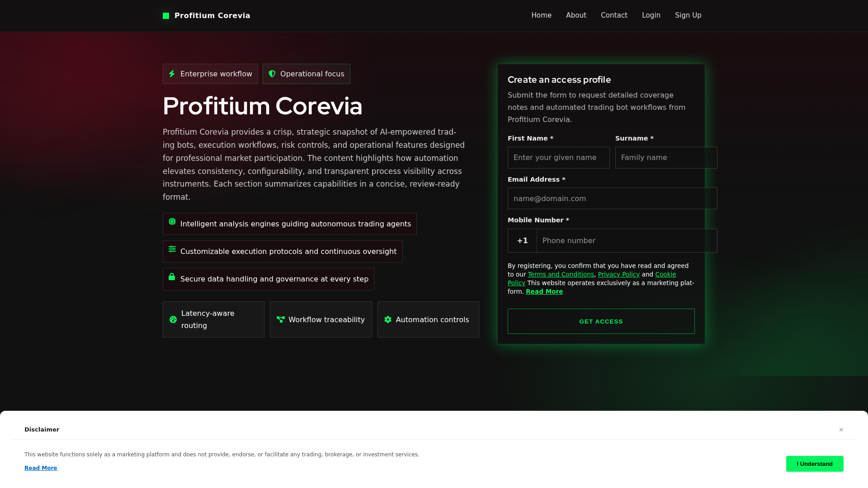Close the Disclaimer banner with the X
This screenshot has width=868, height=488.
(841, 430)
